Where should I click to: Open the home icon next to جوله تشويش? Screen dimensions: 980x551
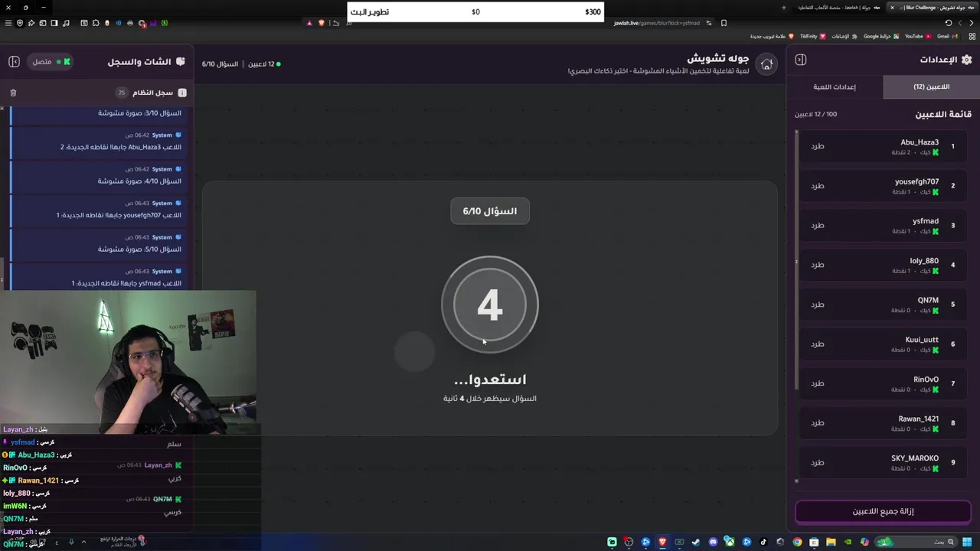766,64
